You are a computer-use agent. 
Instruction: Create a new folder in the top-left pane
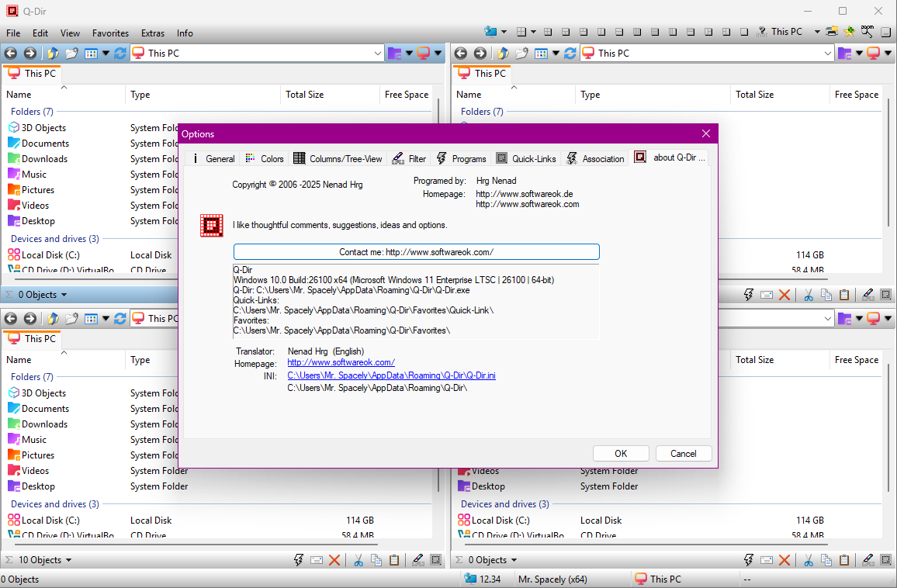pos(71,54)
